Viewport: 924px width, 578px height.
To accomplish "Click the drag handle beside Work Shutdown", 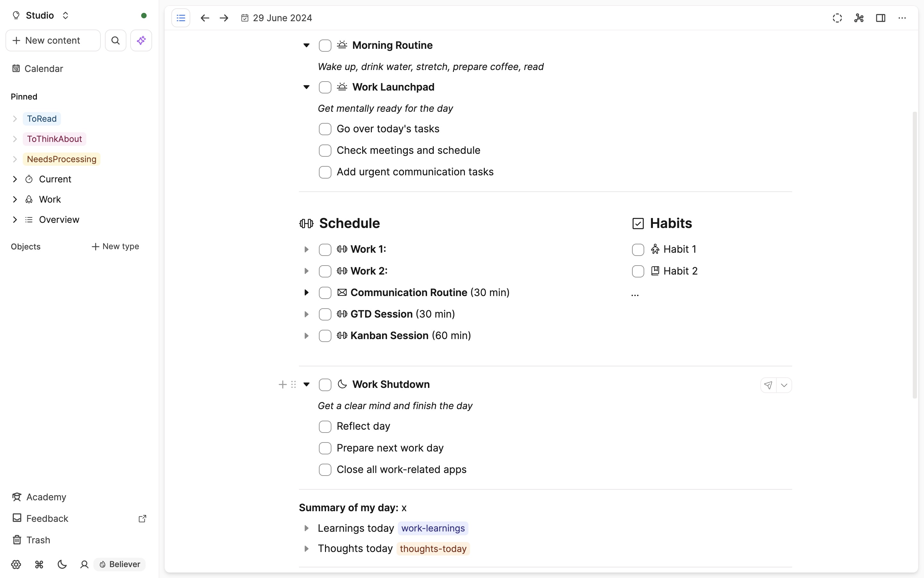I will (x=294, y=385).
